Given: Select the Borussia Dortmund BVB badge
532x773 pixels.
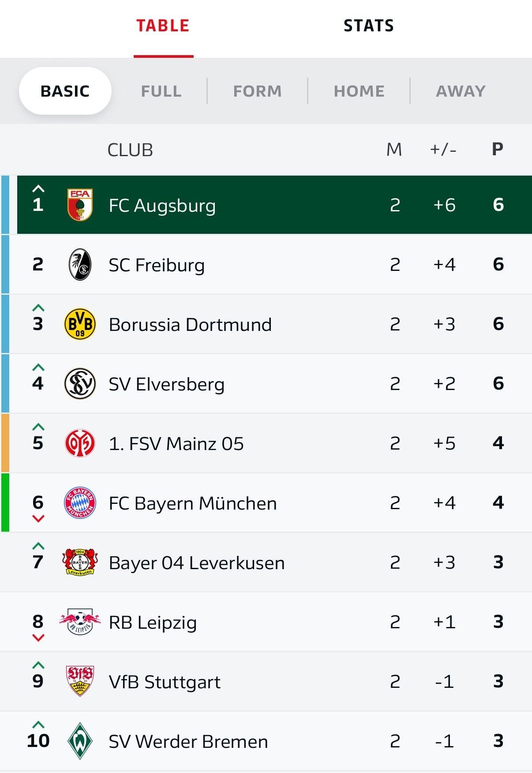Looking at the screenshot, I should [x=80, y=324].
